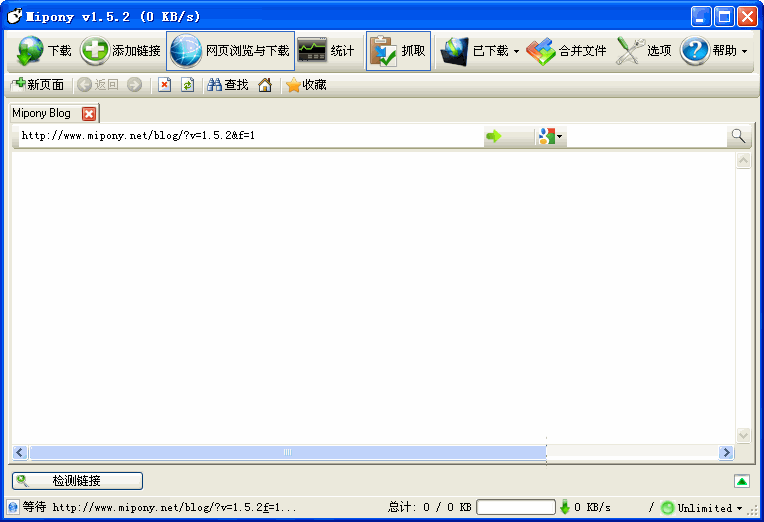This screenshot has width=764, height=522.
Task: Click the stop loading icon
Action: point(165,85)
